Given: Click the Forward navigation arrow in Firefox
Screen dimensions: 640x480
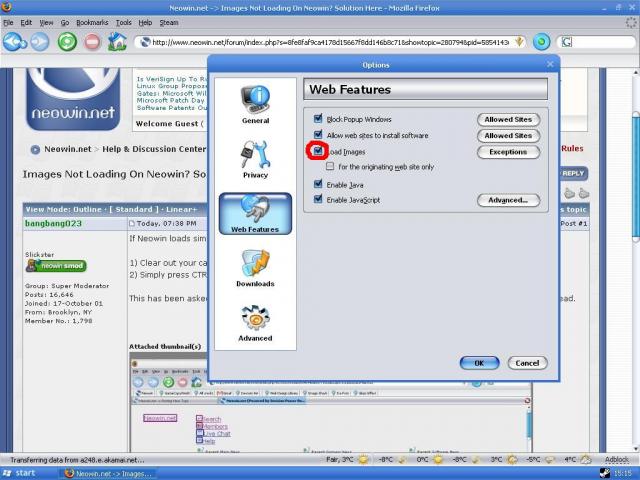Looking at the screenshot, I should click(x=40, y=42).
